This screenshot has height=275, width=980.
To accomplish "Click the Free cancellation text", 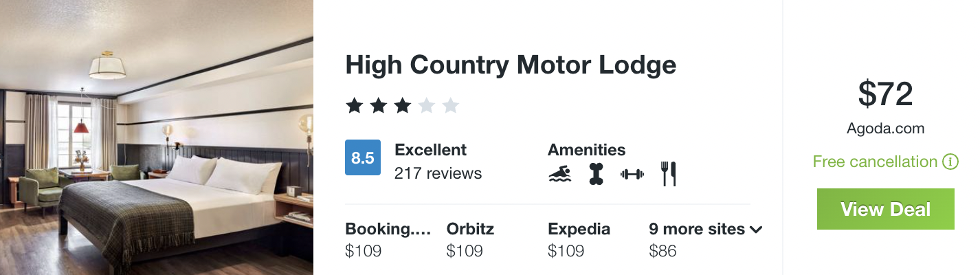I will pos(875,162).
